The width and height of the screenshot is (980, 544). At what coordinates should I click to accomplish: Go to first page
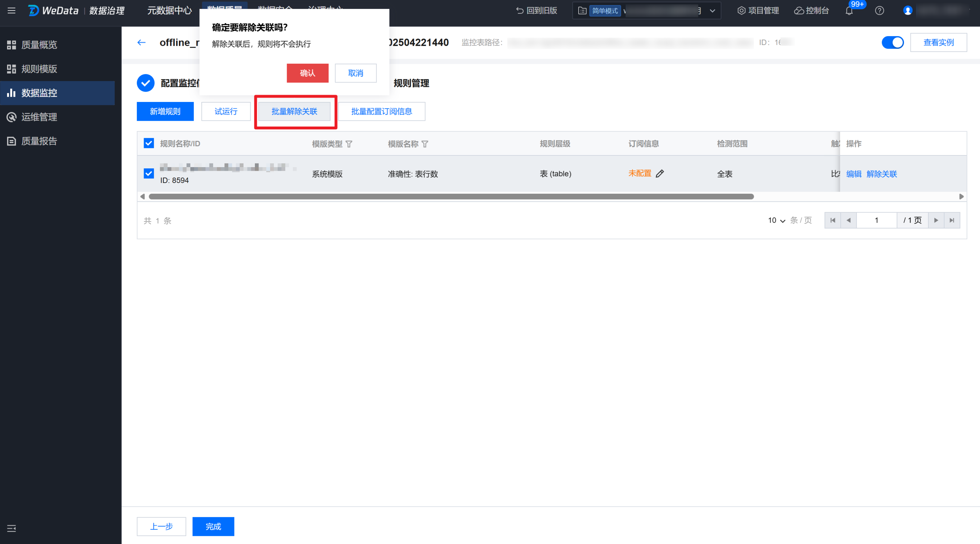coord(833,220)
